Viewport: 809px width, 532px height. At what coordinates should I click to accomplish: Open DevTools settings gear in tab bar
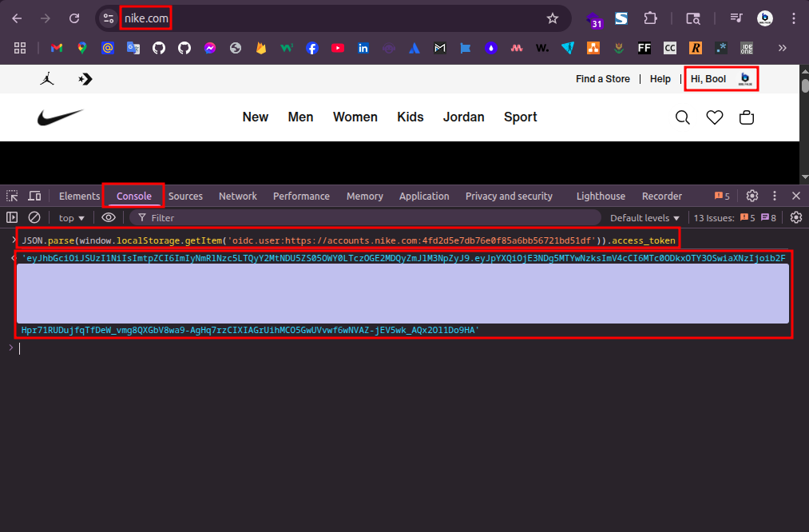click(x=752, y=196)
